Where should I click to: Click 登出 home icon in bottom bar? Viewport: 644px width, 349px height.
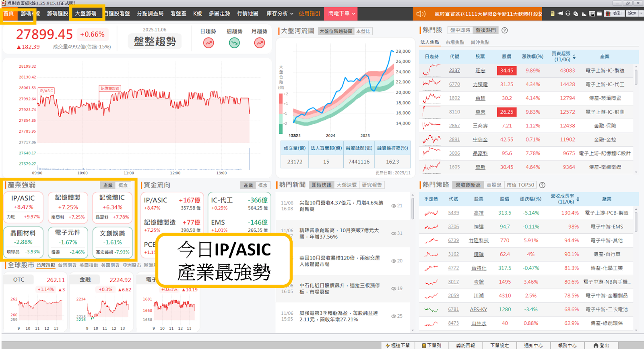tap(601, 345)
